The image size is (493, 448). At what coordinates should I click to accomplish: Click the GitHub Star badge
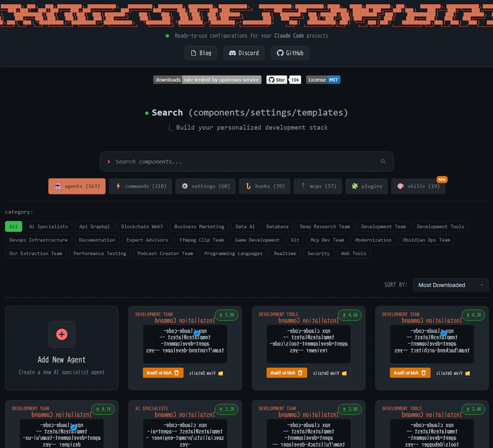[x=276, y=80]
